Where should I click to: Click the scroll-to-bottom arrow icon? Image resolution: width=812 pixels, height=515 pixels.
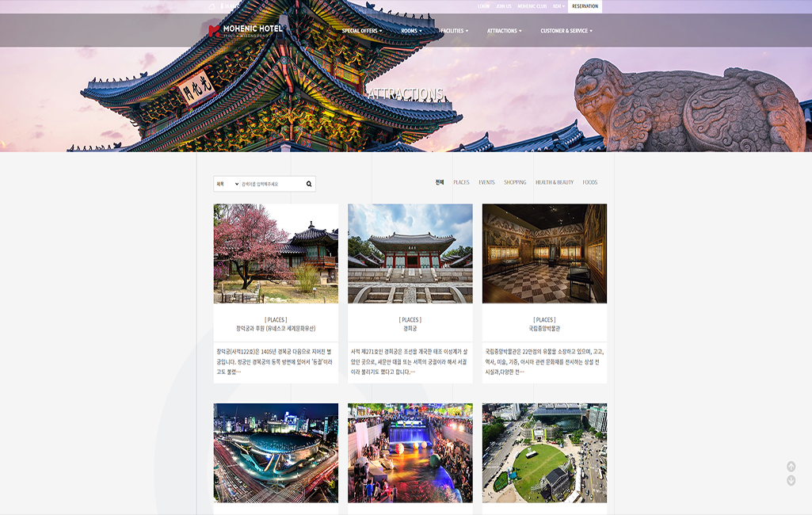pos(791,481)
